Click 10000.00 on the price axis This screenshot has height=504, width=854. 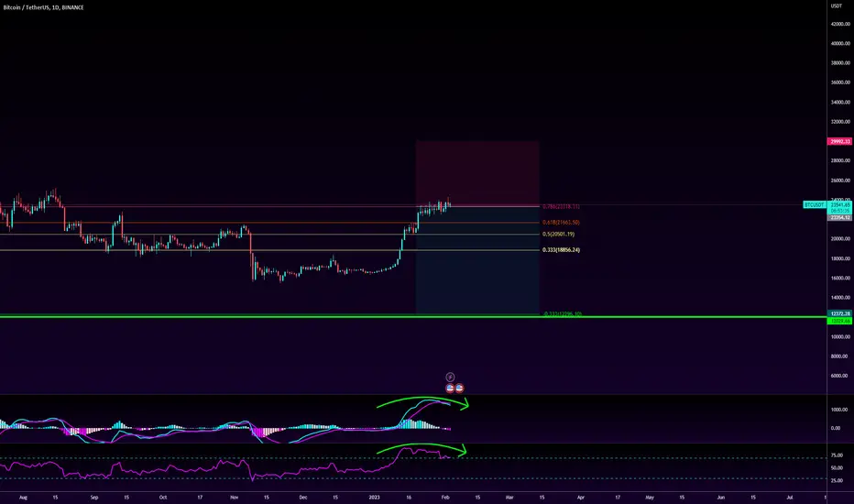click(x=841, y=336)
